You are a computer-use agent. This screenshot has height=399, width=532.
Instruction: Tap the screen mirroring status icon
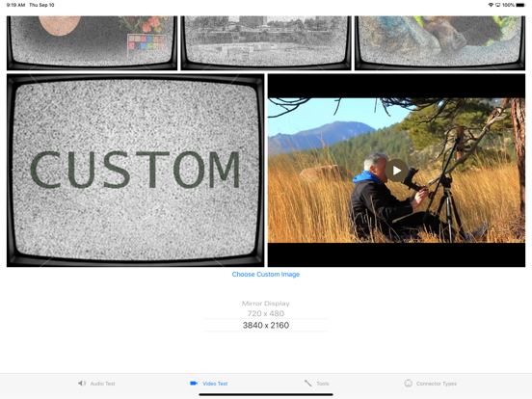(x=497, y=5)
